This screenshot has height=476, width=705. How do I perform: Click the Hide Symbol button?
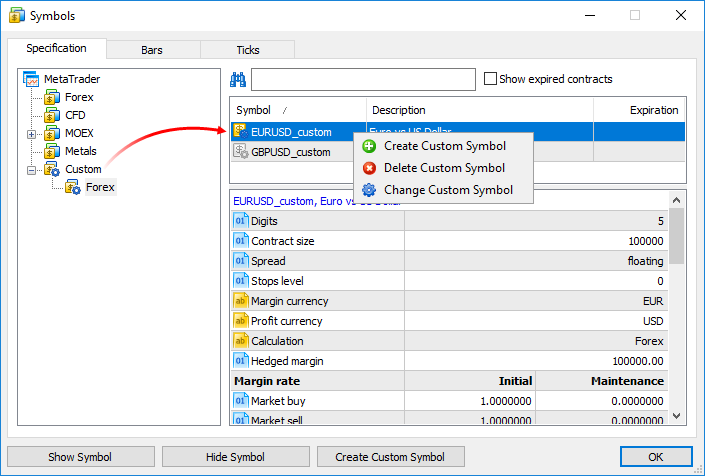[x=236, y=457]
